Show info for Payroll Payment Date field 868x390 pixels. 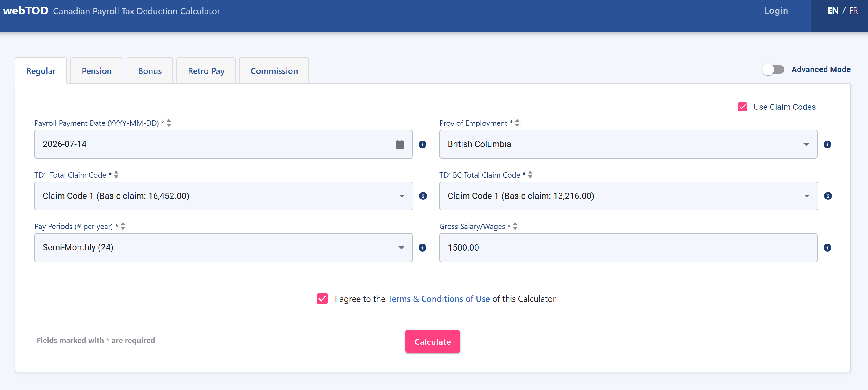422,144
